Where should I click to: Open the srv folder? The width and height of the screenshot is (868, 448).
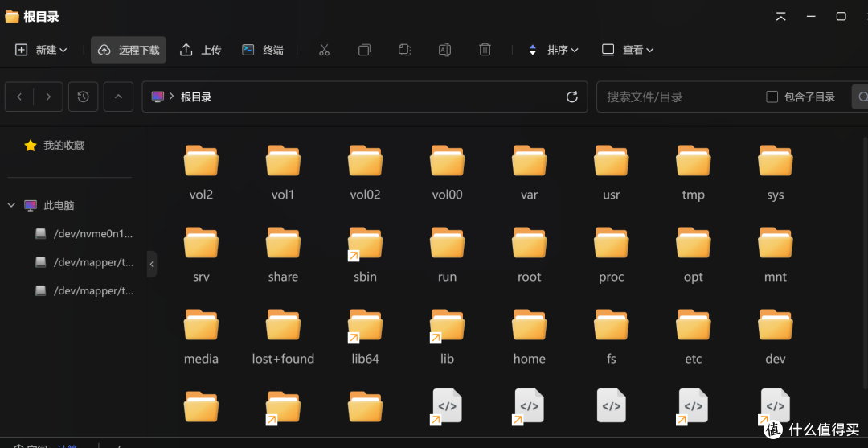(x=201, y=253)
